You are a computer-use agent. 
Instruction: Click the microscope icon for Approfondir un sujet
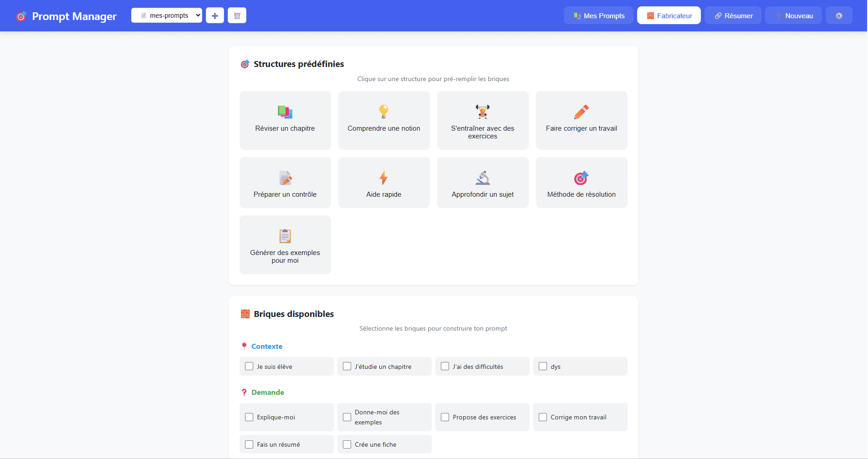pyautogui.click(x=482, y=178)
